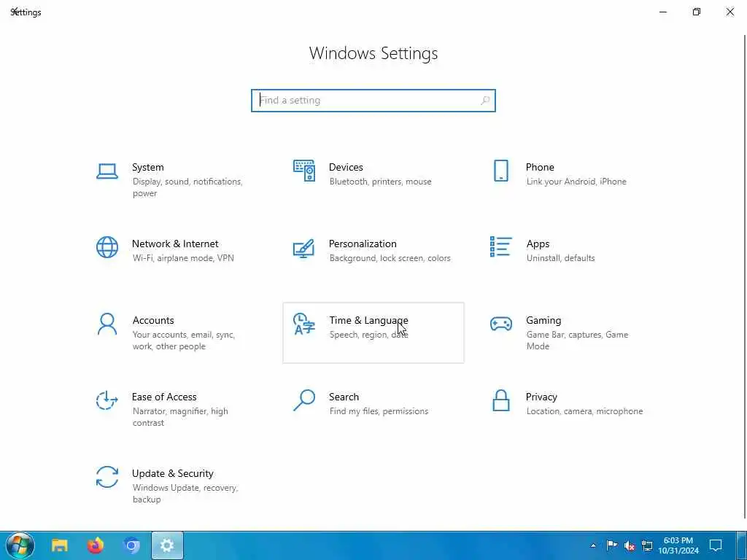The width and height of the screenshot is (747, 560).
Task: Click the Time & Language heading
Action: tap(368, 321)
